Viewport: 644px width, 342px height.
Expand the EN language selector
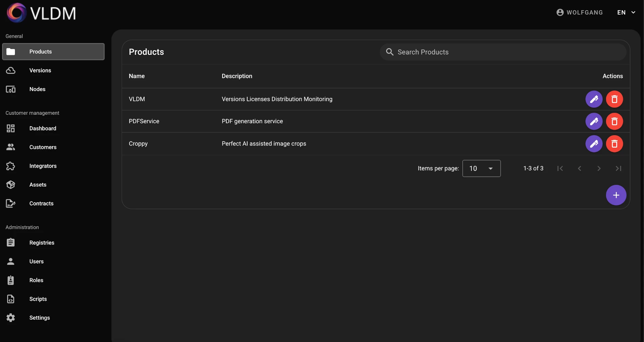pyautogui.click(x=626, y=13)
